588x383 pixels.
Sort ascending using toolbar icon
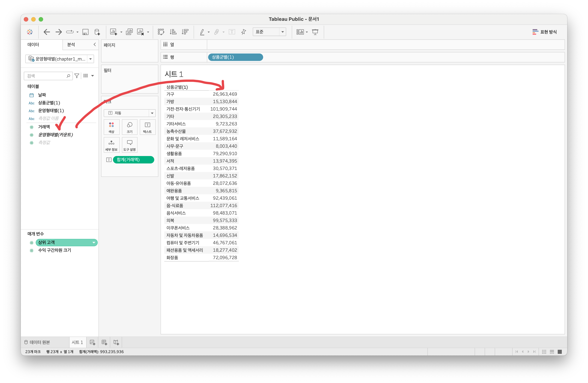[x=173, y=32]
